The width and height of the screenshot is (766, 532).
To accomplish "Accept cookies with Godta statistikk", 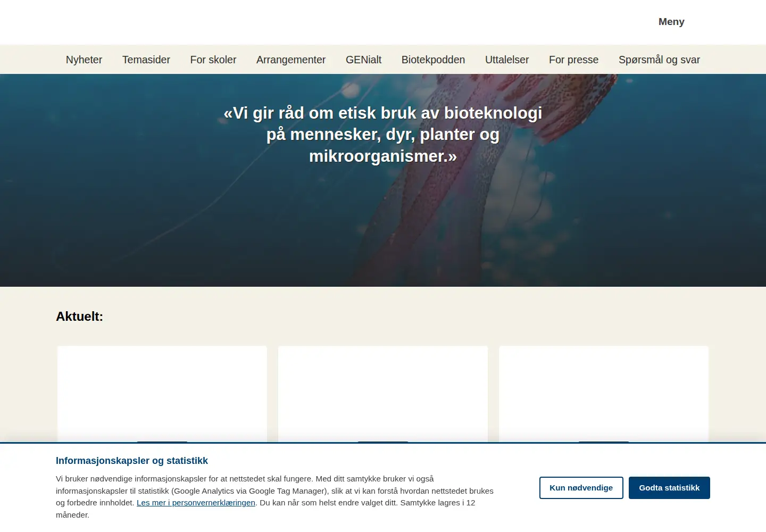I will point(669,488).
